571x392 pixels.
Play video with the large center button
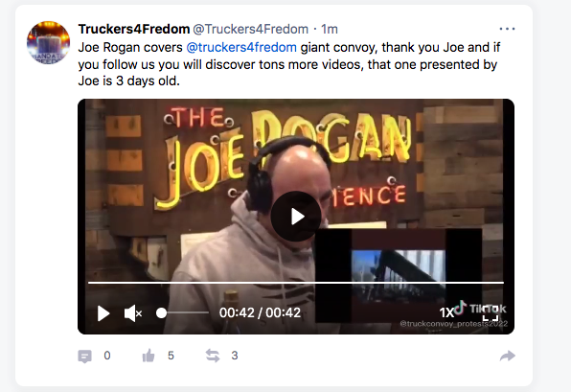click(296, 217)
